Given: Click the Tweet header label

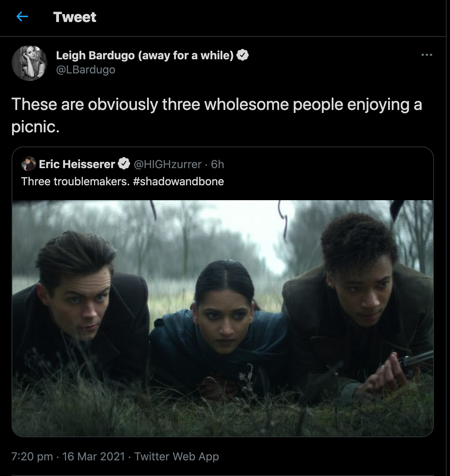Looking at the screenshot, I should (x=75, y=17).
